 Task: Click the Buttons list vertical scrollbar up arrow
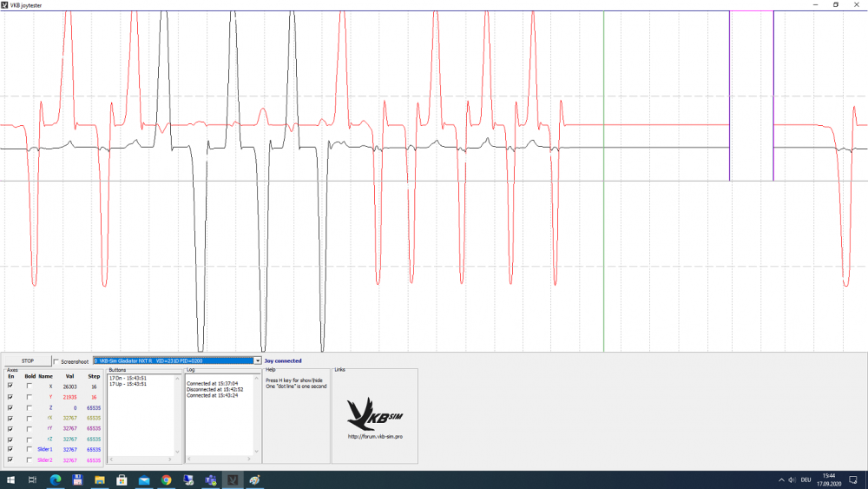click(x=177, y=378)
